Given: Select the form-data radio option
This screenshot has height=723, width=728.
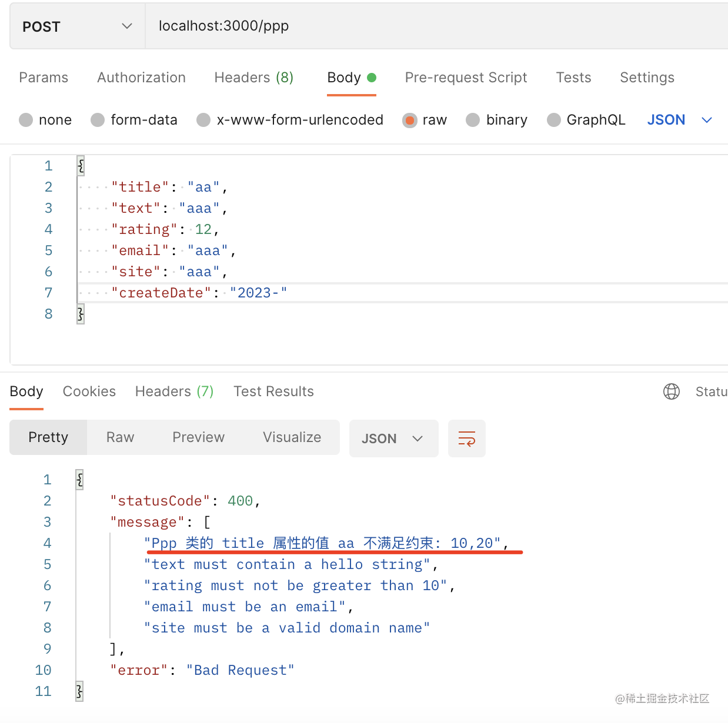Looking at the screenshot, I should pos(98,120).
